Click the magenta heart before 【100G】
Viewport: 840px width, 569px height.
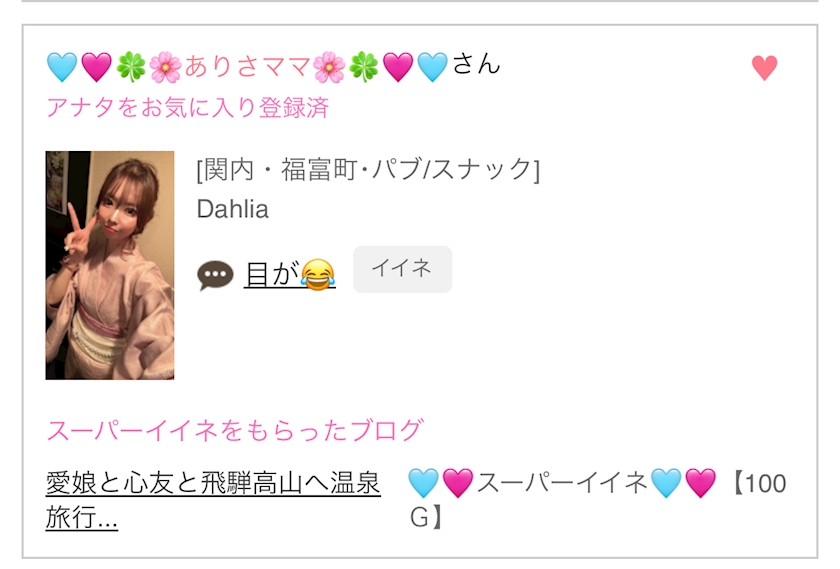coord(700,483)
